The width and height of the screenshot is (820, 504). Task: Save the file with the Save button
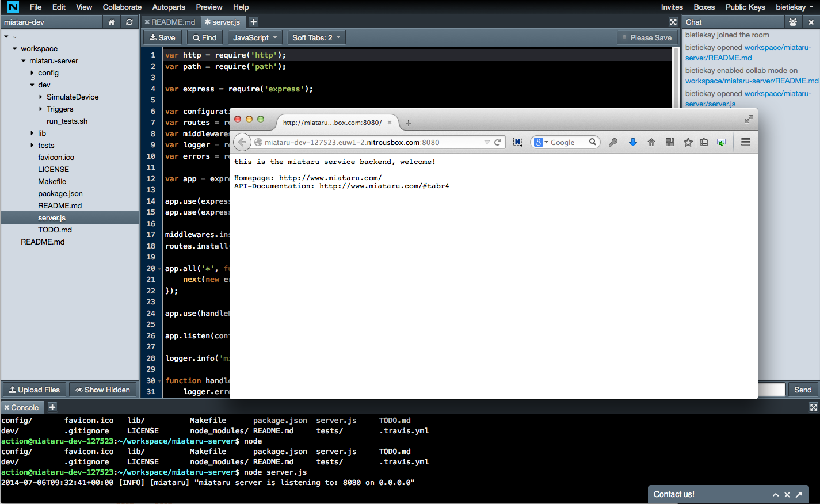(x=162, y=37)
